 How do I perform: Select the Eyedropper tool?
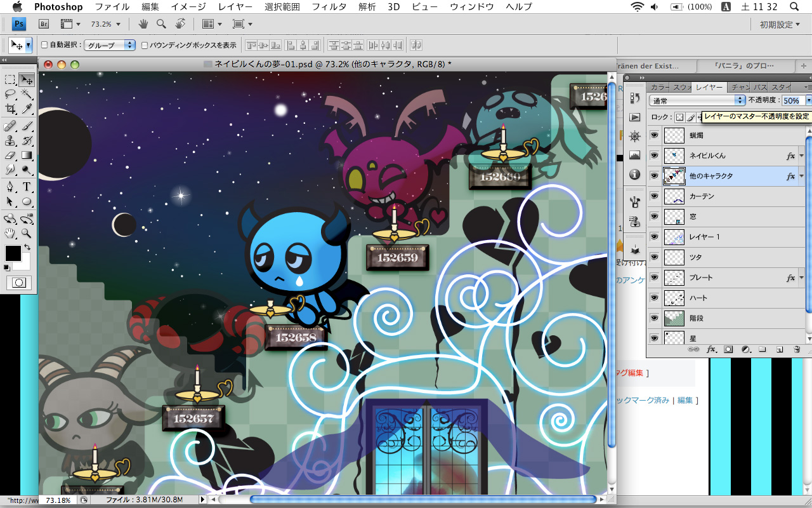(27, 109)
